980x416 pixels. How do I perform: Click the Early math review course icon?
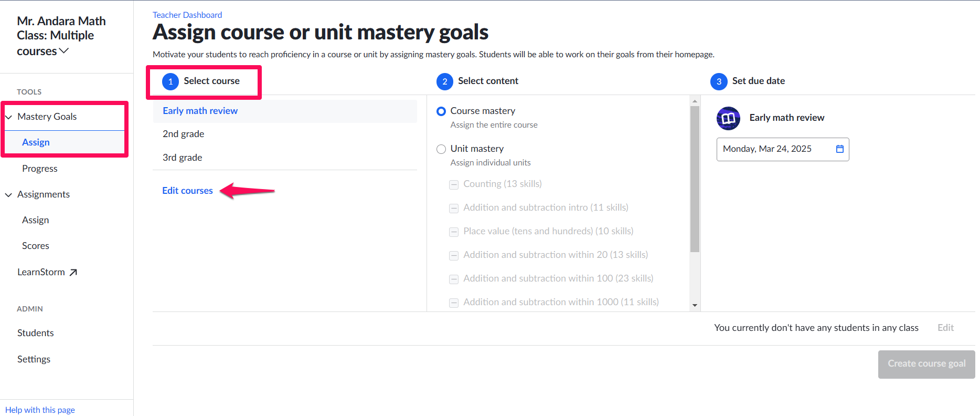(728, 118)
